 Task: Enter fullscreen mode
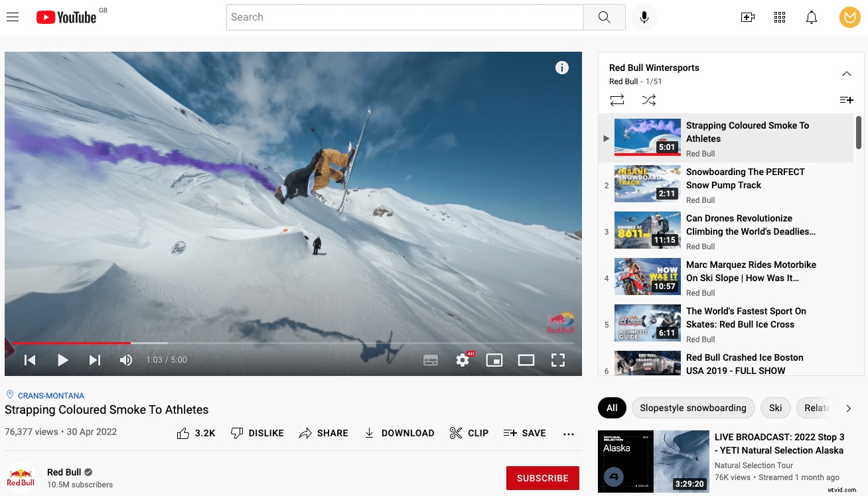coord(558,359)
